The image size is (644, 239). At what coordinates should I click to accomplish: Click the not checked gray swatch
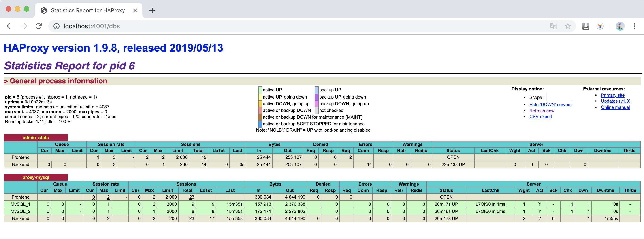pos(316,110)
